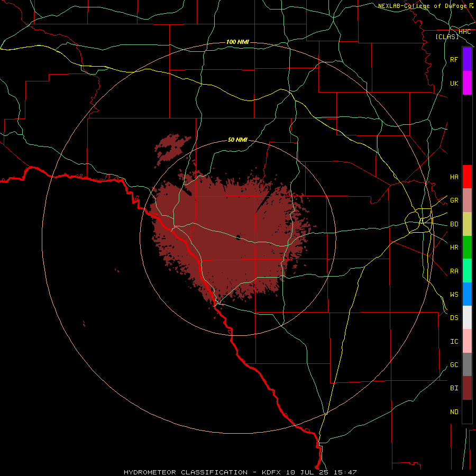Click the 50 NMI range ring label

[x=237, y=140]
